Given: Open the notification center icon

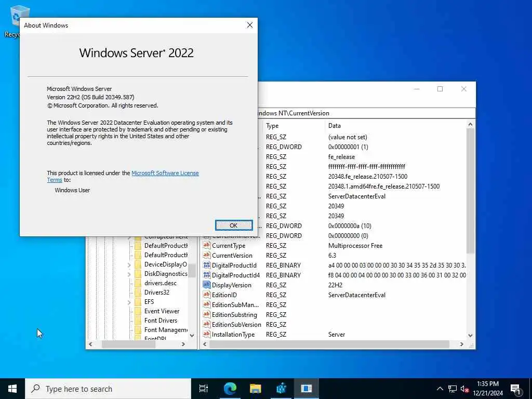Looking at the screenshot, I should click(515, 389).
